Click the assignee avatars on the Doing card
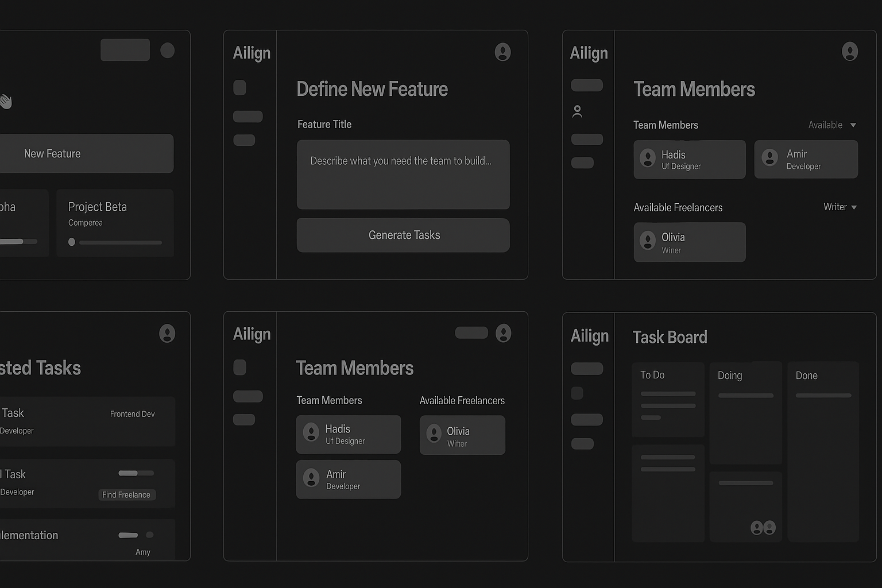 point(763,528)
